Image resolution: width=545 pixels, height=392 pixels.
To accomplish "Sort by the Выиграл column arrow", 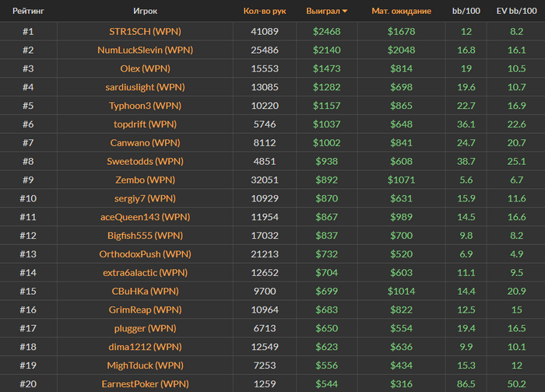I will 345,12.
